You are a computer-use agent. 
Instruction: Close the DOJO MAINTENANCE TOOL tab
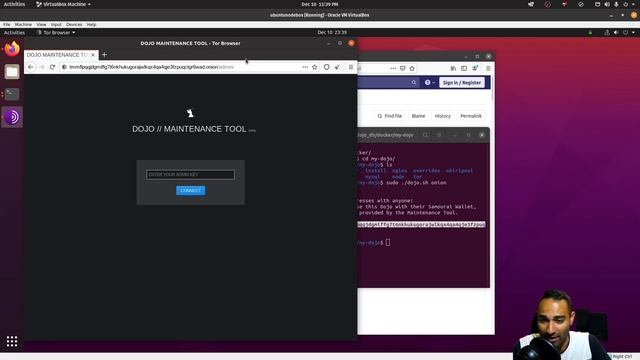[93, 55]
